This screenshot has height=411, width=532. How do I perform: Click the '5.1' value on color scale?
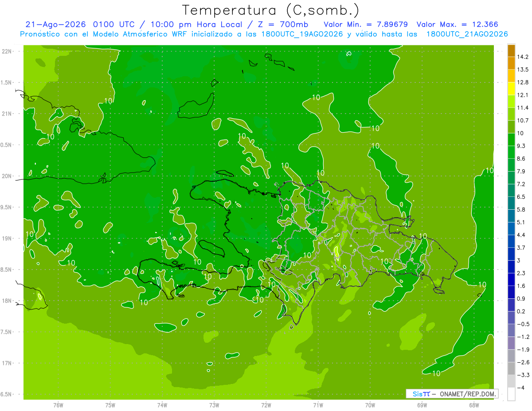tap(521, 222)
